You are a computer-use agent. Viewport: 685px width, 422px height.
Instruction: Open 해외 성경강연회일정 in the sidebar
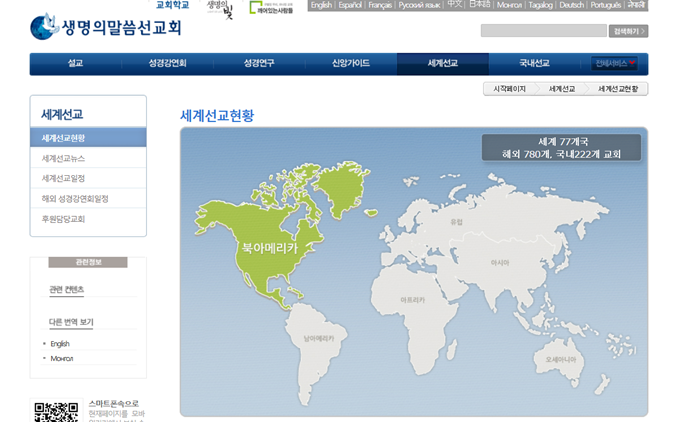[x=75, y=198]
